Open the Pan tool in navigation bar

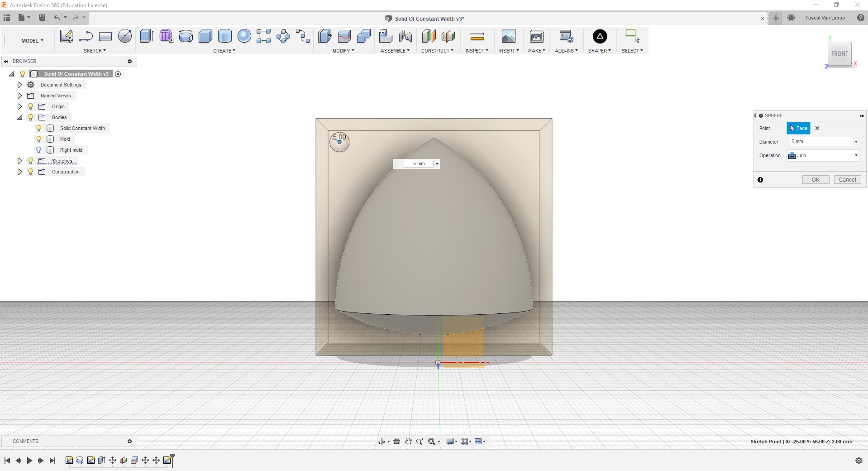click(408, 442)
